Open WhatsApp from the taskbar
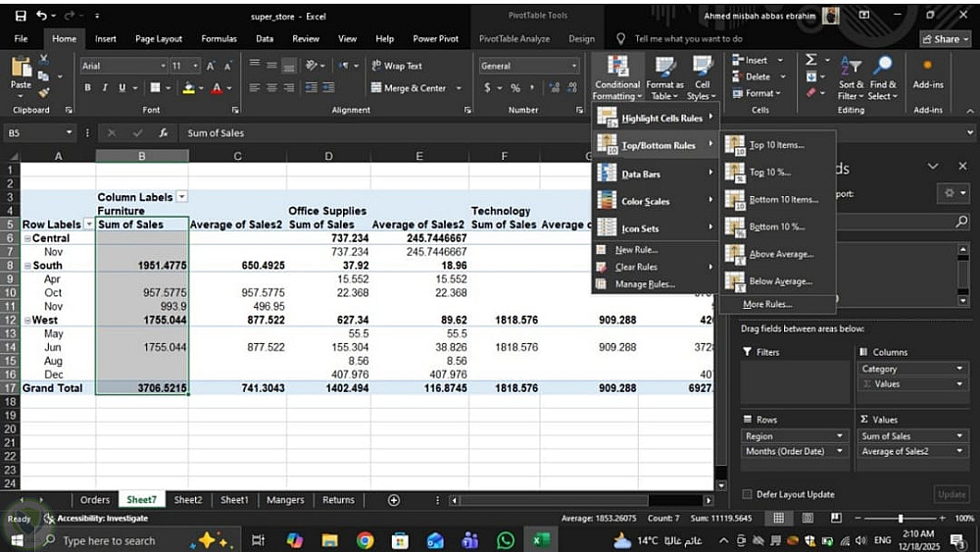Screen dimensions: 980x552 [506, 540]
